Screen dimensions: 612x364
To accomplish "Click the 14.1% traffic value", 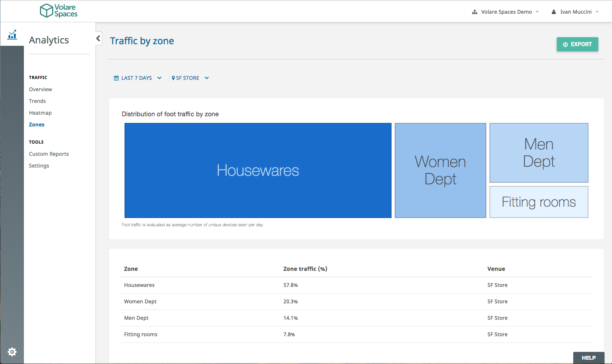I will (x=291, y=318).
